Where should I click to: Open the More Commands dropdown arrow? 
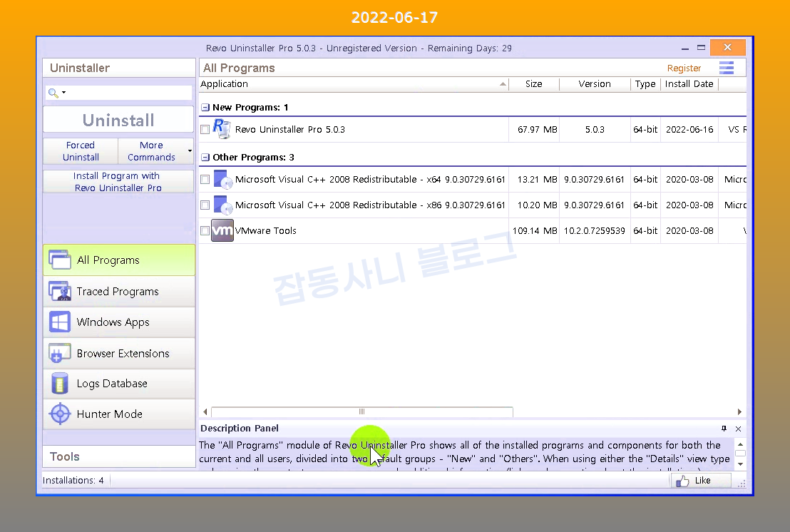click(x=190, y=150)
